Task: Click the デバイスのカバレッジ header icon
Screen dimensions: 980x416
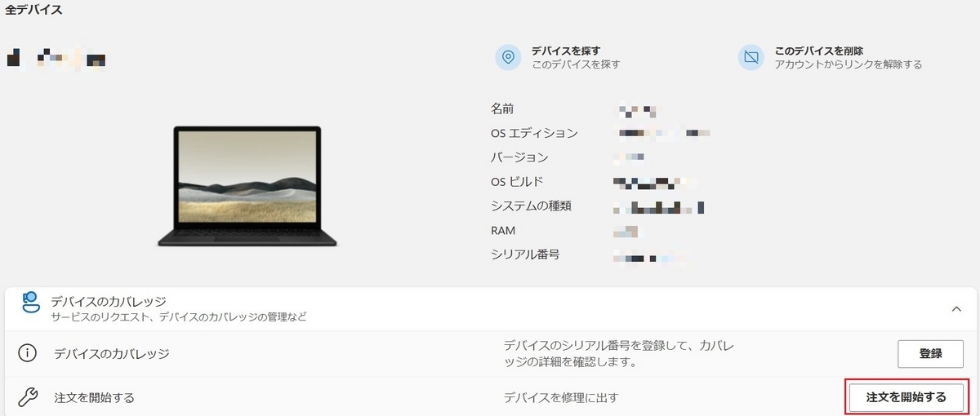Action: [31, 303]
